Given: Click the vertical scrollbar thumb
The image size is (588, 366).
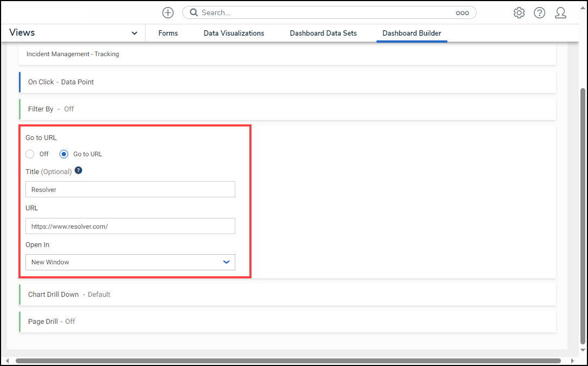Looking at the screenshot, I should click(583, 216).
